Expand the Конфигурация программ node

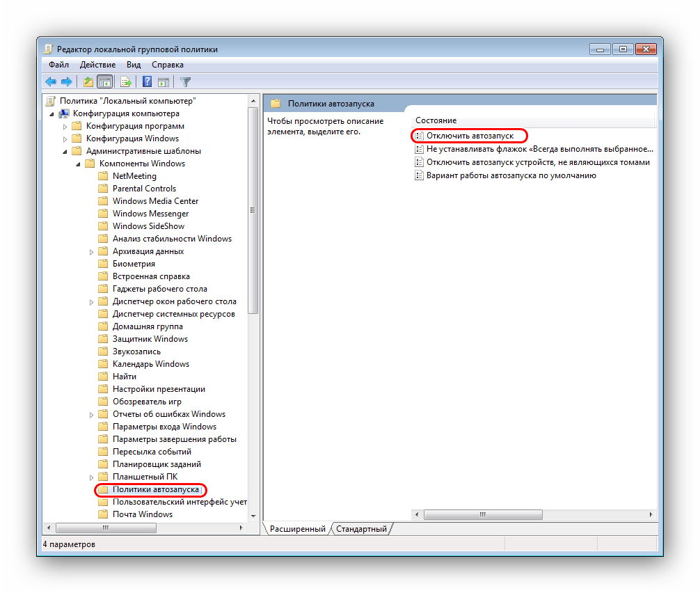65,126
